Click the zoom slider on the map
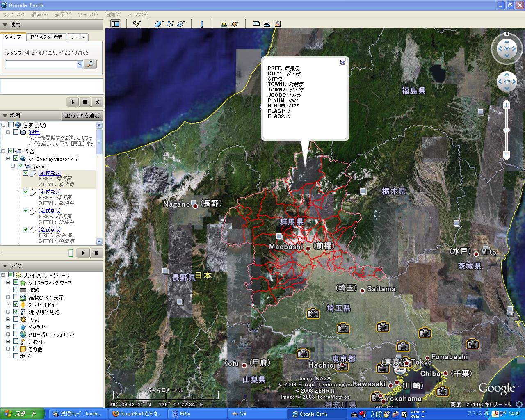 [x=507, y=130]
